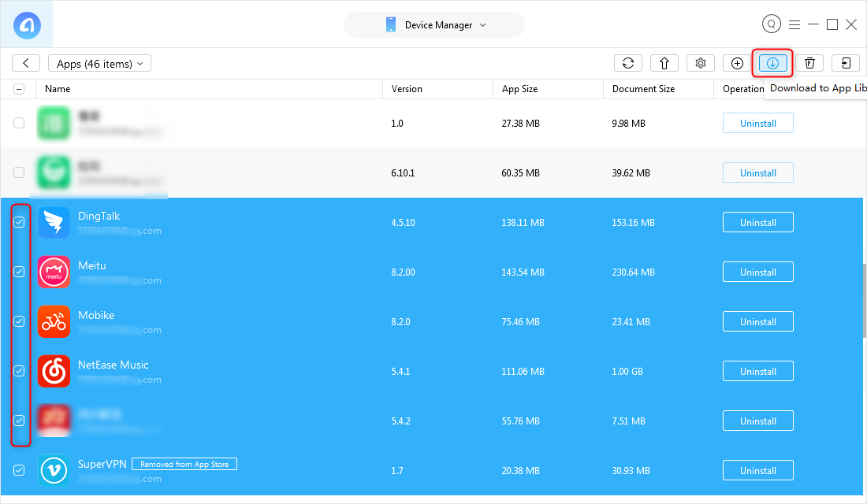Uncheck the Mobike row checkbox
This screenshot has width=867, height=504.
coord(20,321)
